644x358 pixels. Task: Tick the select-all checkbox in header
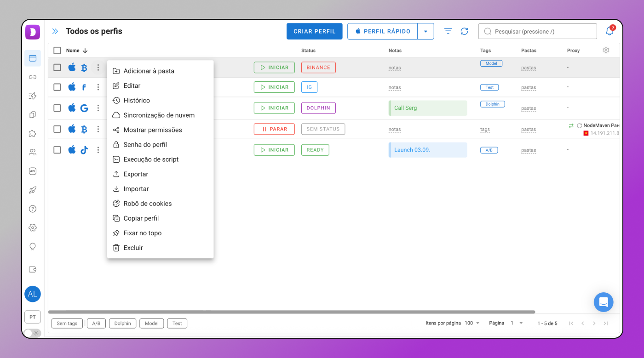[57, 51]
